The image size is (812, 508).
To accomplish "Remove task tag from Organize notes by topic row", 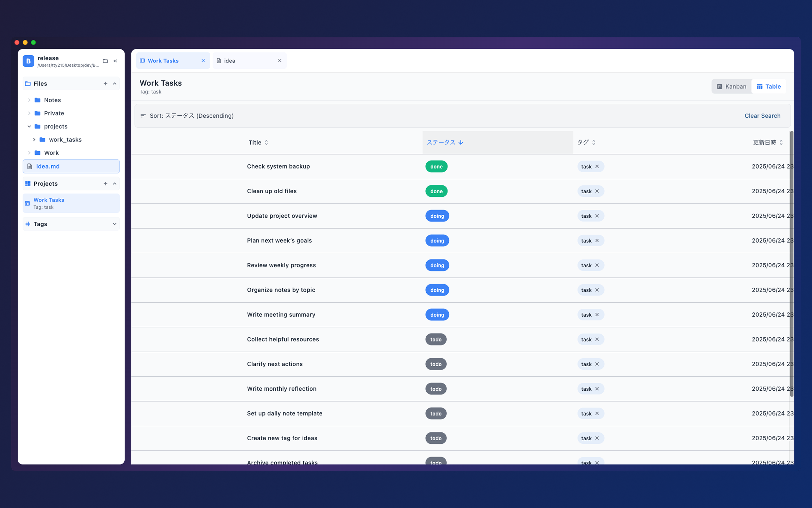I will click(597, 290).
